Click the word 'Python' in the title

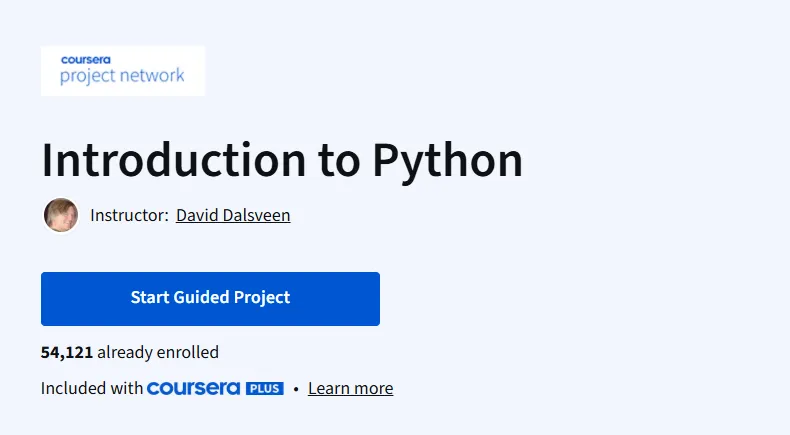pyautogui.click(x=447, y=162)
